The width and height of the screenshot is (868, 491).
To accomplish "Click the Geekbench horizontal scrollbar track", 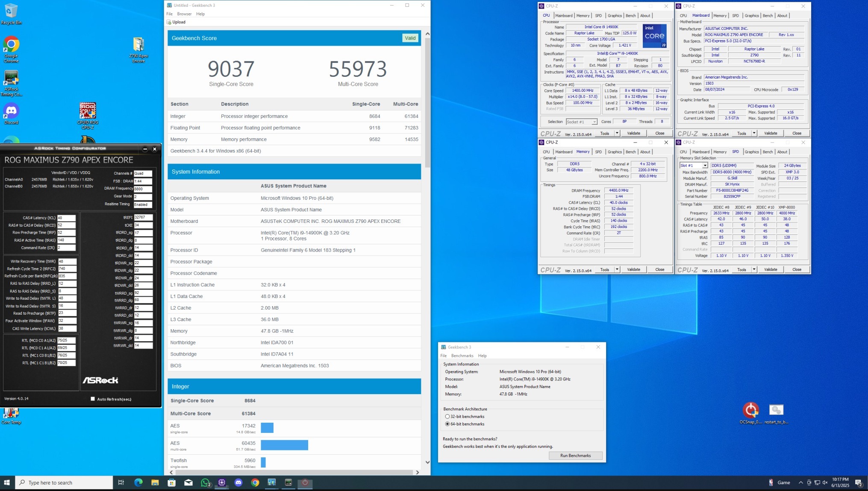I will 294,472.
